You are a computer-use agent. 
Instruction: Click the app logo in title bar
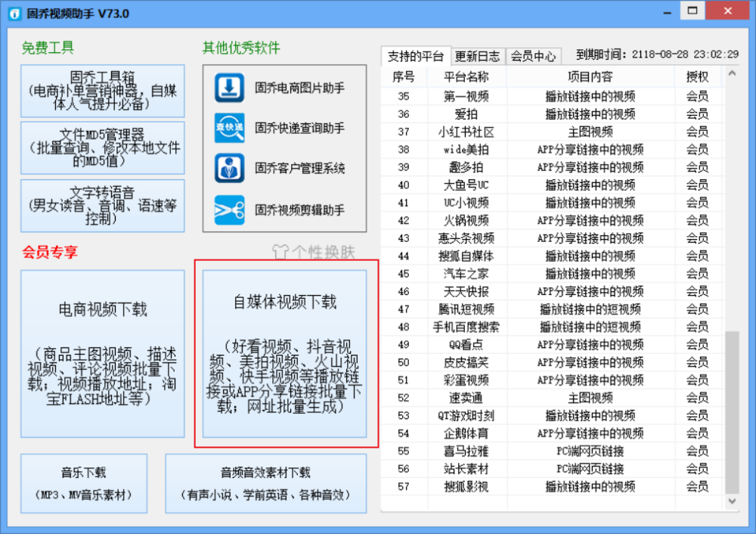pyautogui.click(x=14, y=14)
